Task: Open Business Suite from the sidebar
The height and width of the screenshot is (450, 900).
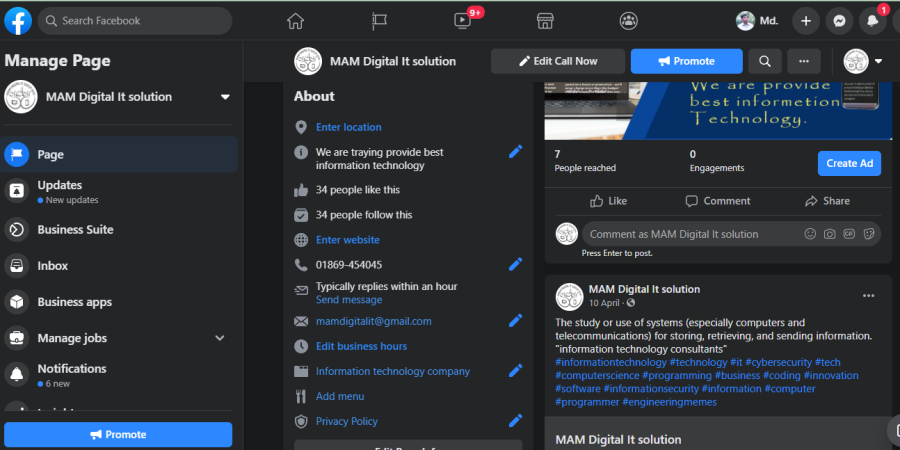Action: [x=119, y=230]
